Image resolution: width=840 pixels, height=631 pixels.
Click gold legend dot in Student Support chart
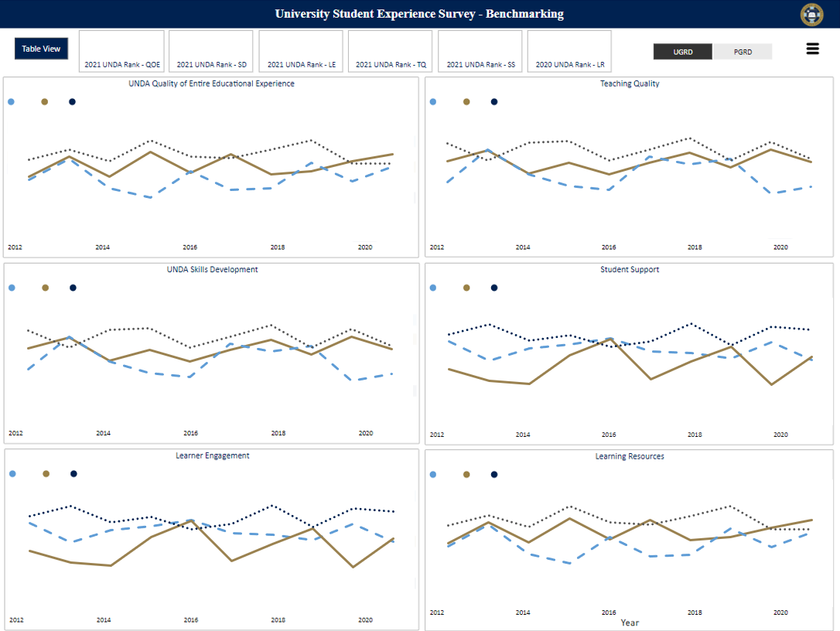click(466, 288)
